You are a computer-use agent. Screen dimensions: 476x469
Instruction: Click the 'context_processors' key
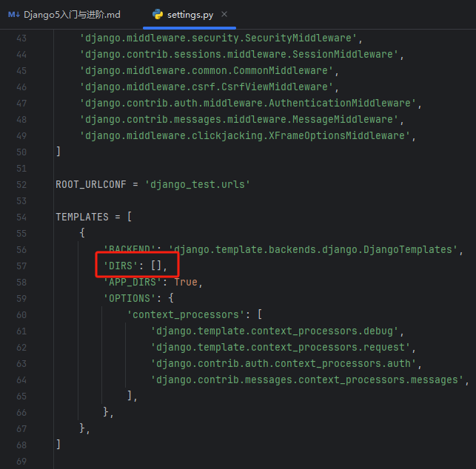pyautogui.click(x=183, y=314)
